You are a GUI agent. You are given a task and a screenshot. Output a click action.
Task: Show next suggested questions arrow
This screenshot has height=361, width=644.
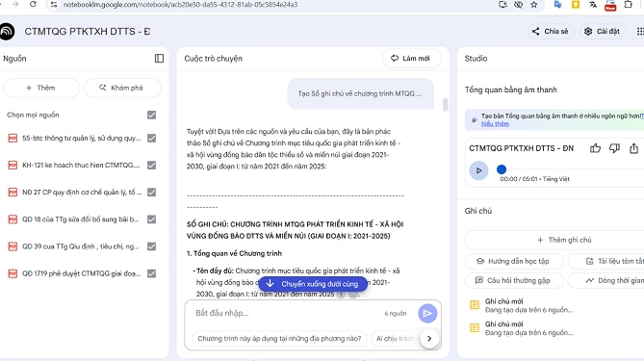click(x=429, y=339)
